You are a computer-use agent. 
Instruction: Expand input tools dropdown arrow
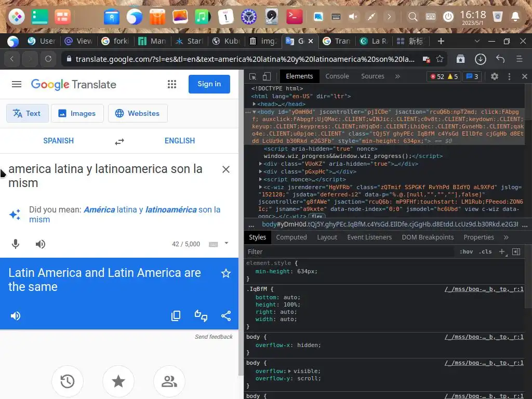pos(227,243)
